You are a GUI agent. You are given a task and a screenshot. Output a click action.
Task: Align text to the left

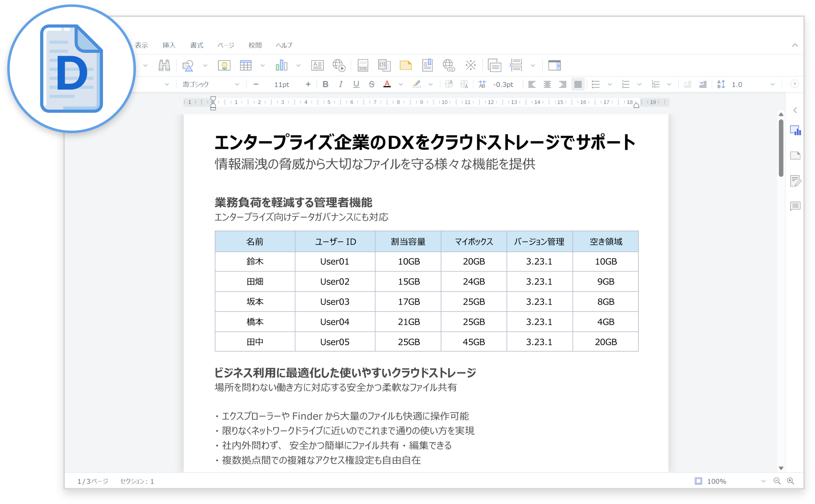tap(532, 84)
